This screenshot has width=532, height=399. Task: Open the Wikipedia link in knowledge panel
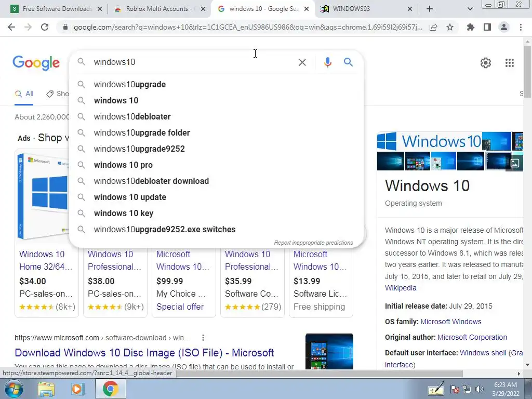click(x=401, y=288)
